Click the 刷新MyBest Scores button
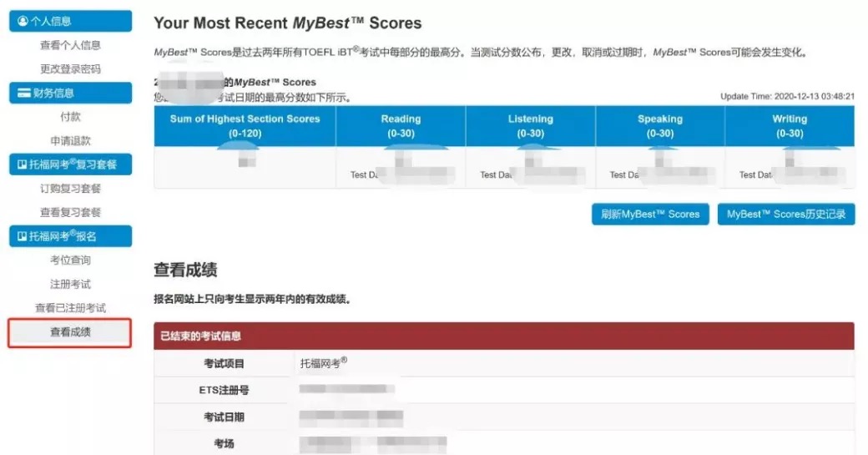This screenshot has height=455, width=868. pyautogui.click(x=650, y=215)
